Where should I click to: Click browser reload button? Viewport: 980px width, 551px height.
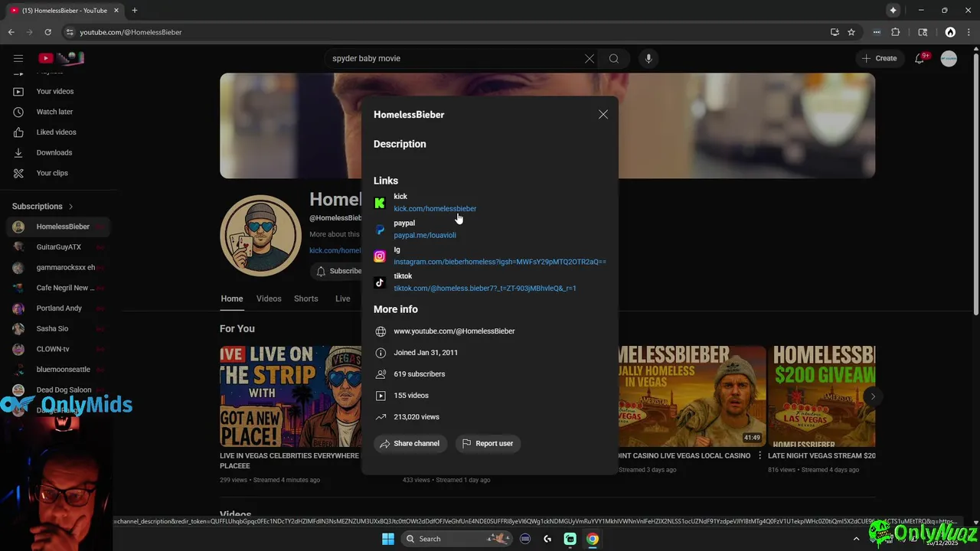click(x=47, y=32)
